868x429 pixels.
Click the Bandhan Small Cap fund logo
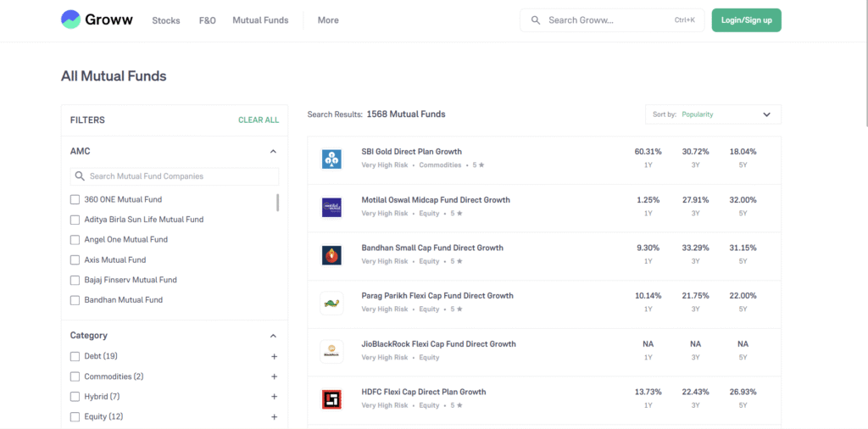(x=331, y=255)
